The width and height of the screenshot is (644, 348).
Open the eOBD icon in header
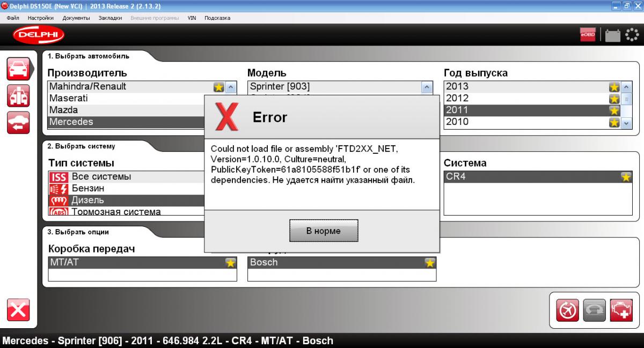tap(588, 35)
